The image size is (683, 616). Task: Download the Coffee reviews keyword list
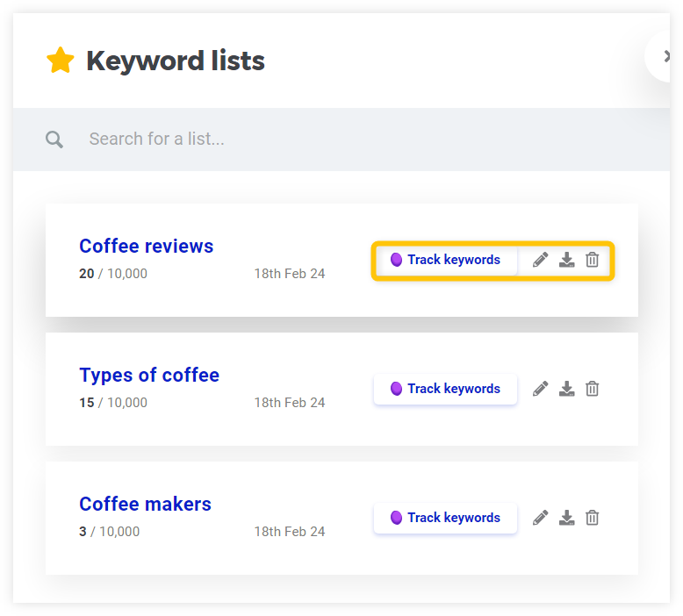567,260
